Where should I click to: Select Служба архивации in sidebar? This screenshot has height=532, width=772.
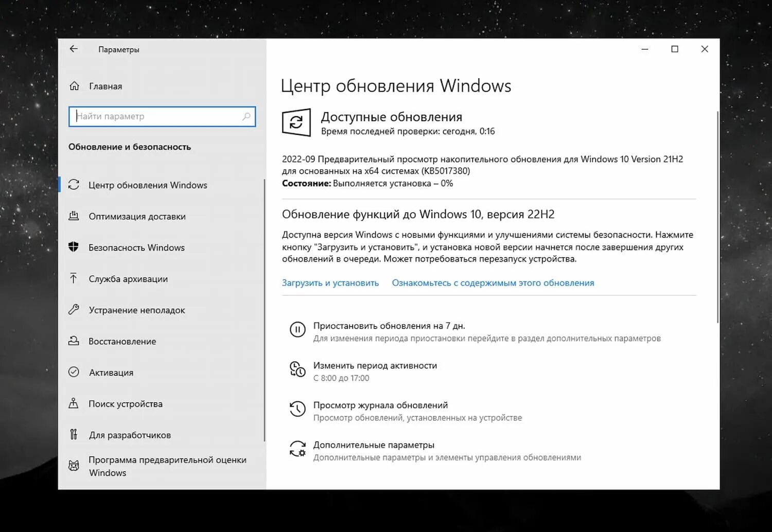pyautogui.click(x=128, y=279)
